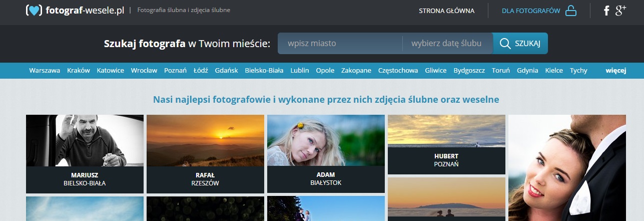Open the Facebook icon link
This screenshot has height=221, width=644.
tap(606, 11)
